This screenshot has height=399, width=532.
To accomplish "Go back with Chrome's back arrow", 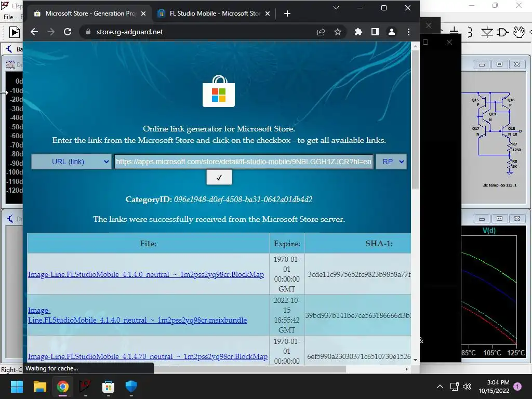I will [34, 32].
